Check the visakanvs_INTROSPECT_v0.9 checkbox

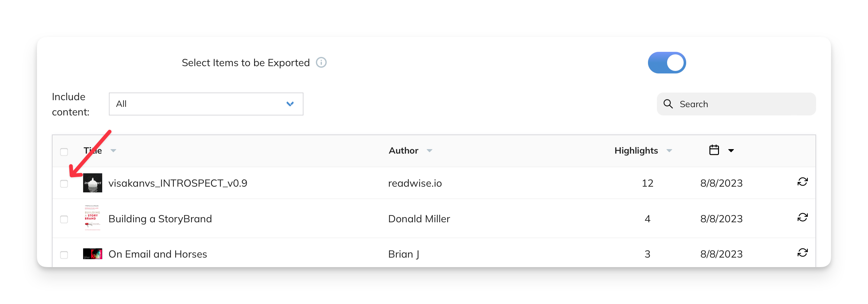click(64, 184)
